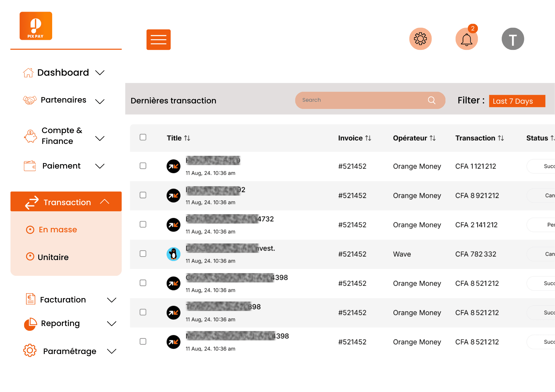
Task: Click the notification count badge 2
Action: tap(473, 29)
